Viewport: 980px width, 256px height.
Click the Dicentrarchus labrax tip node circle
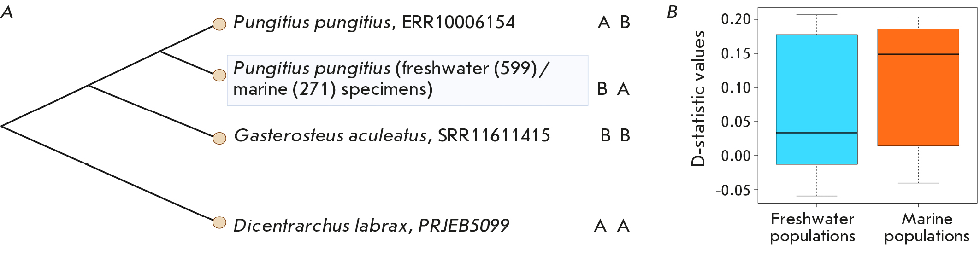tap(219, 223)
